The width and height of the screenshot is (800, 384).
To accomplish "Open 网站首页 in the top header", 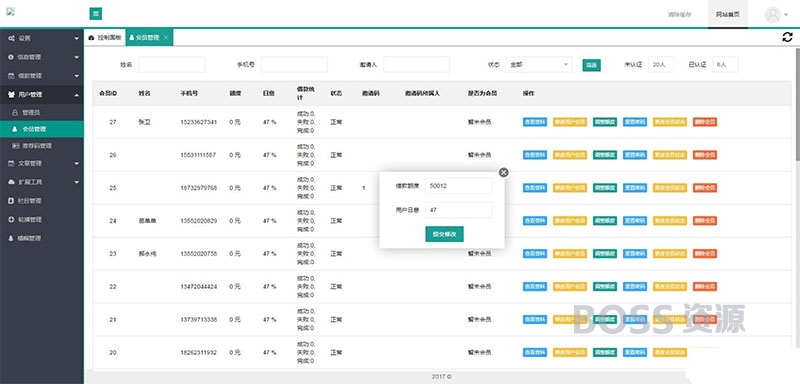I will 728,14.
